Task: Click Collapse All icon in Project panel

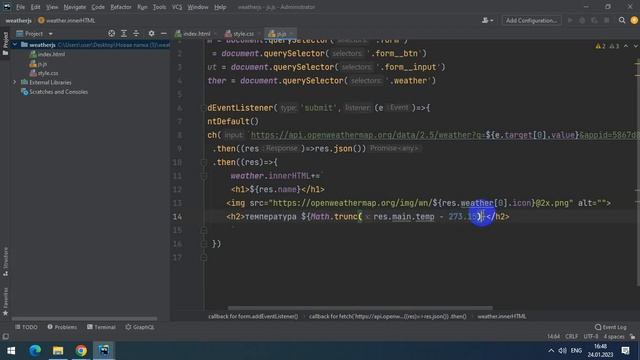Action: pos(136,33)
